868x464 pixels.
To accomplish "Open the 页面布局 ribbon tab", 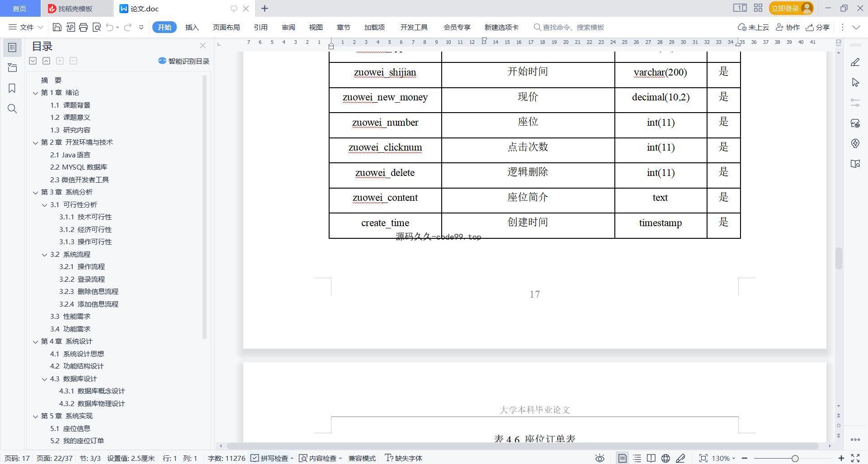I will 226,27.
